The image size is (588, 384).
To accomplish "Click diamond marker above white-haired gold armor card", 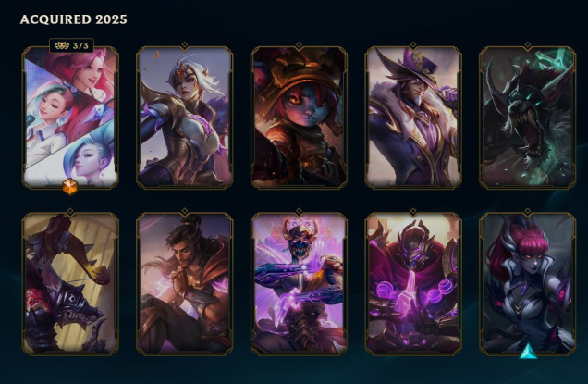I will coord(185,45).
